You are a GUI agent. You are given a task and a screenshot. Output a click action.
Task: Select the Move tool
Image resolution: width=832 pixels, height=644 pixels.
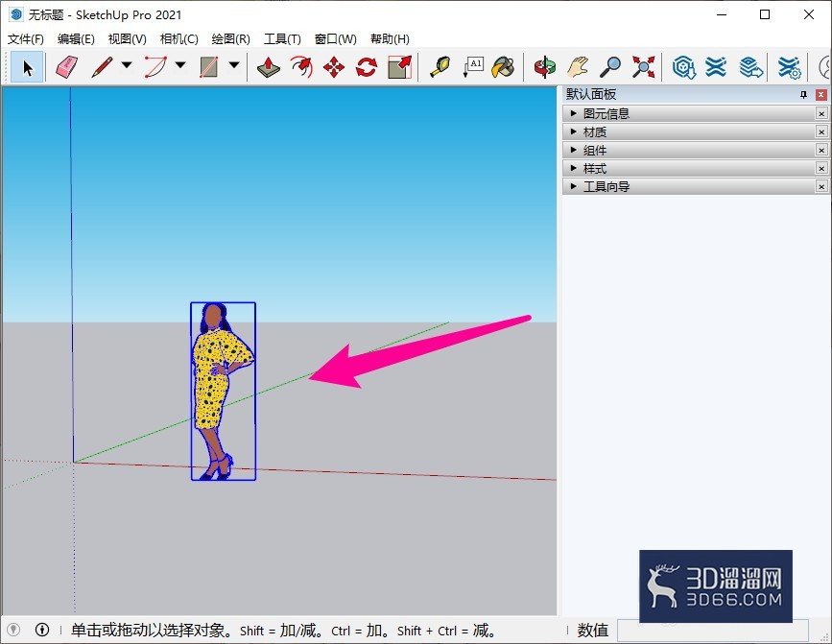click(x=334, y=67)
